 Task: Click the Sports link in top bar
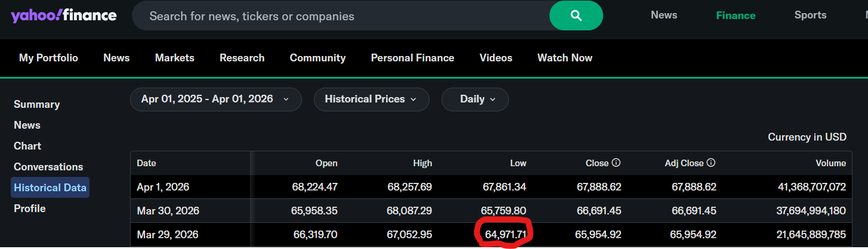810,15
